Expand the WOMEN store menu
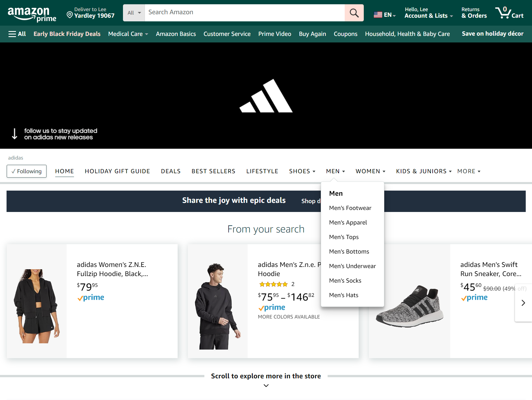This screenshot has height=400, width=532. [370, 171]
